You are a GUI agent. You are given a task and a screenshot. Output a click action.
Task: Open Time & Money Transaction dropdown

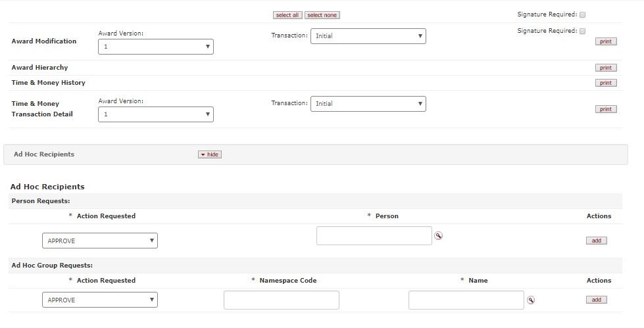368,104
